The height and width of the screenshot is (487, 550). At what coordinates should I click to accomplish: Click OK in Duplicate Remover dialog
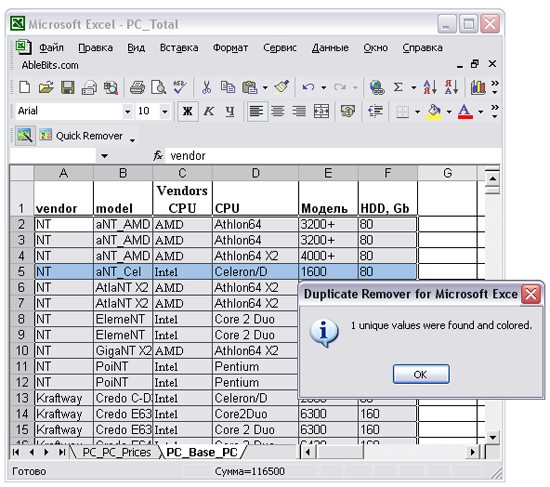pyautogui.click(x=421, y=374)
